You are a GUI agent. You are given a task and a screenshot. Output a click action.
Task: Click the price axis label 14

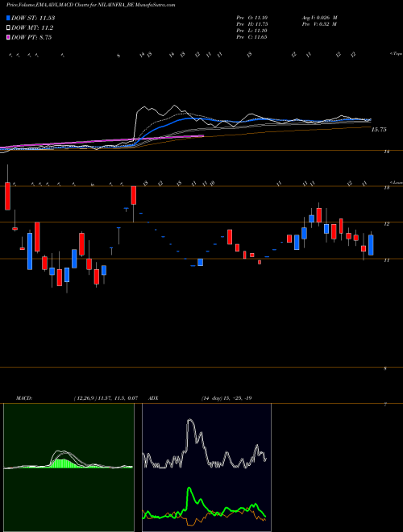point(386,152)
